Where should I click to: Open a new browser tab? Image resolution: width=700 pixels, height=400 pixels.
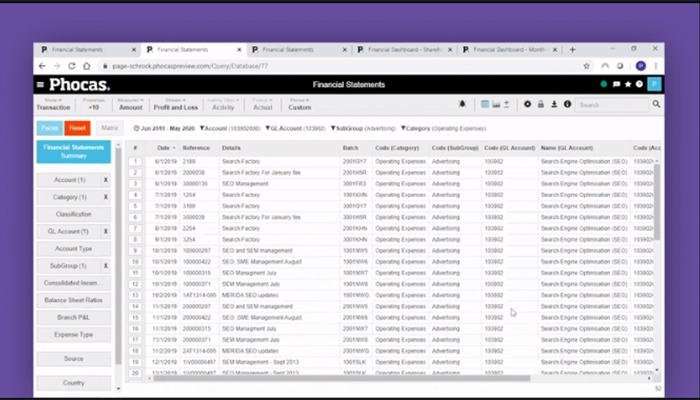572,50
